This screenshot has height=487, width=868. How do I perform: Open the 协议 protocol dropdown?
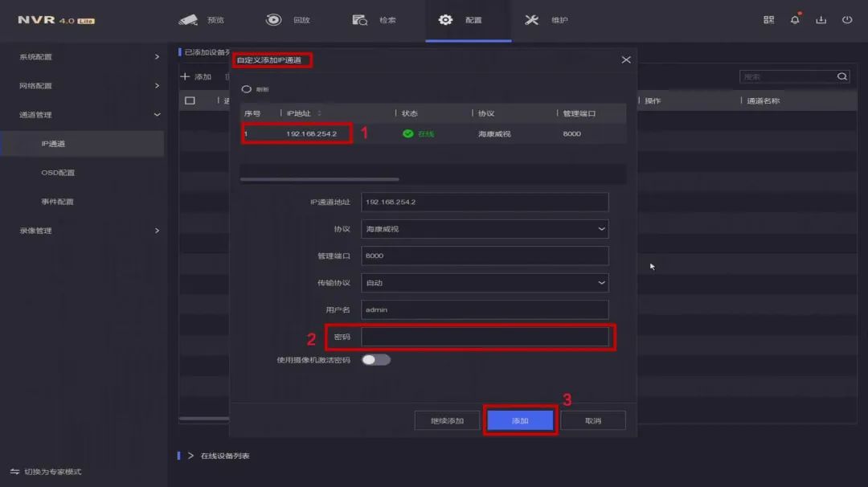pyautogui.click(x=485, y=229)
